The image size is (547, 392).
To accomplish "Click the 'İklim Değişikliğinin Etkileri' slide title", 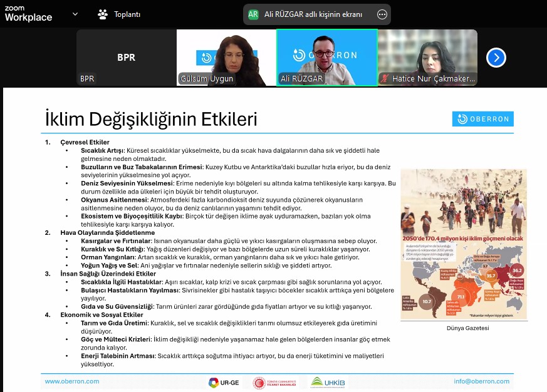I will tap(151, 118).
